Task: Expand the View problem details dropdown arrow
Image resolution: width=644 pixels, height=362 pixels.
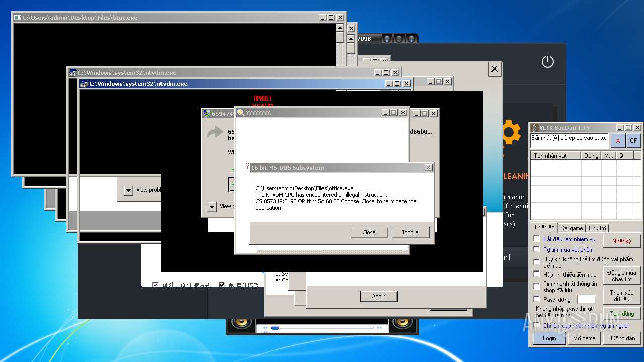Action: point(128,190)
